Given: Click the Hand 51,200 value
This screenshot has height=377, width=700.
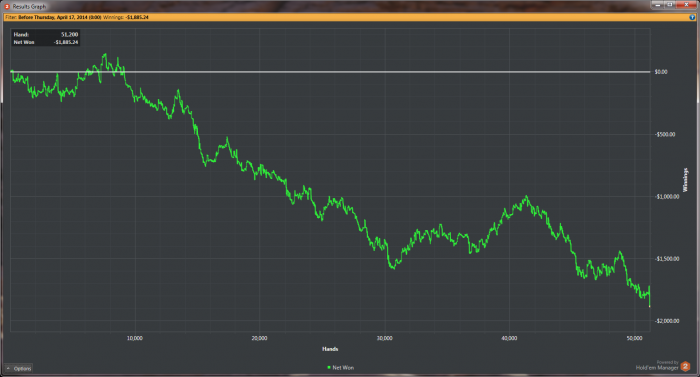Looking at the screenshot, I should click(x=69, y=34).
